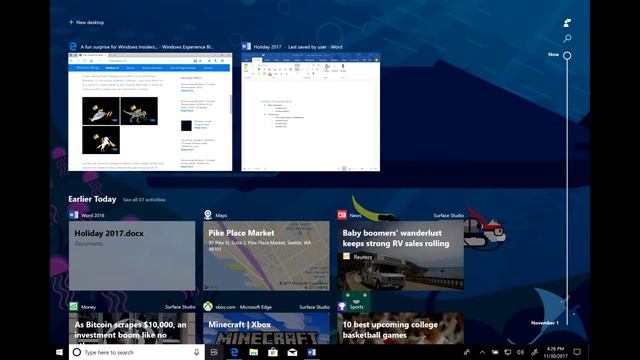The width and height of the screenshot is (640, 360).
Task: Click the Surface Studio label above the News card
Action: [x=449, y=215]
